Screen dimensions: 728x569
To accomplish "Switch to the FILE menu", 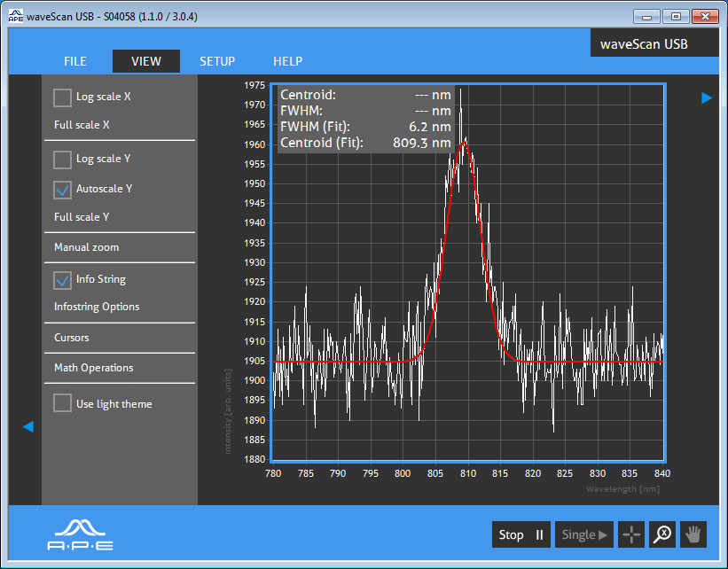I will click(x=74, y=61).
